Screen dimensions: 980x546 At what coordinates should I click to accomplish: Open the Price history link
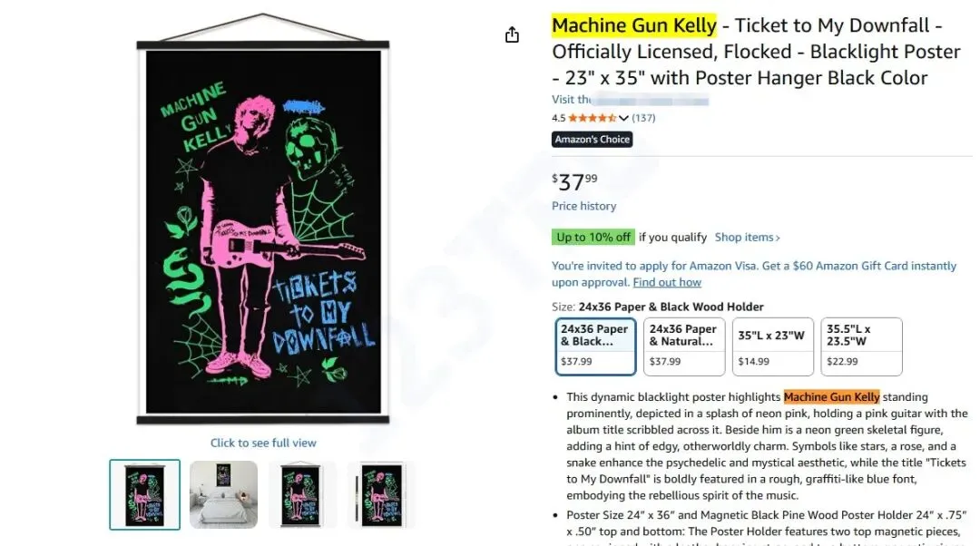(583, 206)
